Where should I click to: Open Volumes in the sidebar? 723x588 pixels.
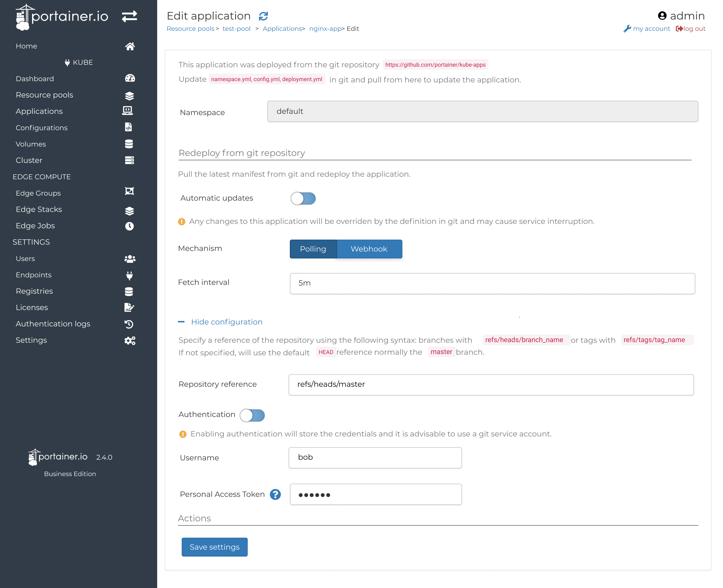tap(31, 144)
